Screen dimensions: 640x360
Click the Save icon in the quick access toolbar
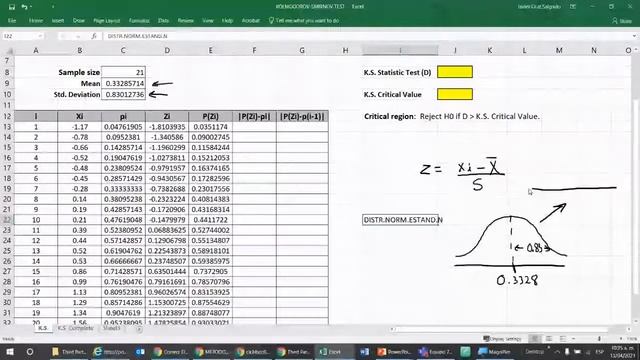click(x=12, y=7)
